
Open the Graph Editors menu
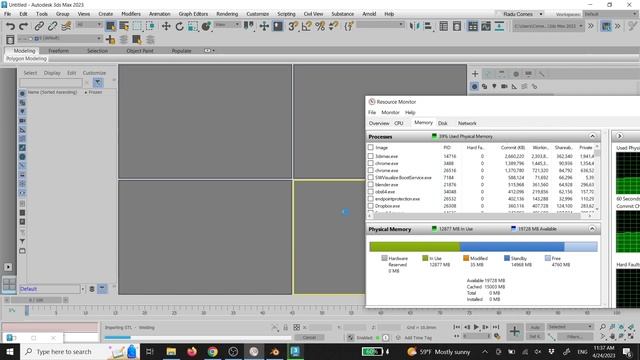coord(193,14)
